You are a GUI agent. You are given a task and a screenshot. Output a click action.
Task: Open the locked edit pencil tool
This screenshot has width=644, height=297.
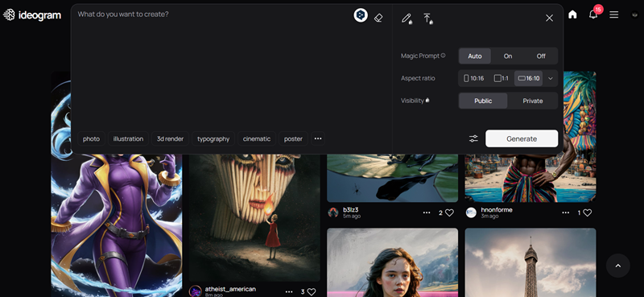[407, 19]
